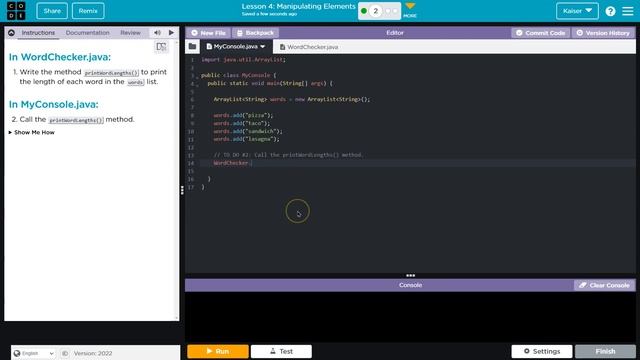Click the Commit Code button
Viewport: 640px width, 360px height.
[x=540, y=33]
